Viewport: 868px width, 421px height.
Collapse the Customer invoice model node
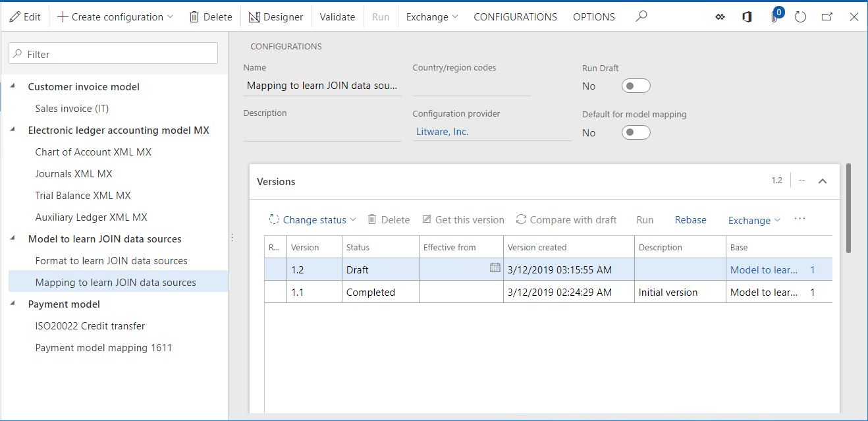[13, 86]
